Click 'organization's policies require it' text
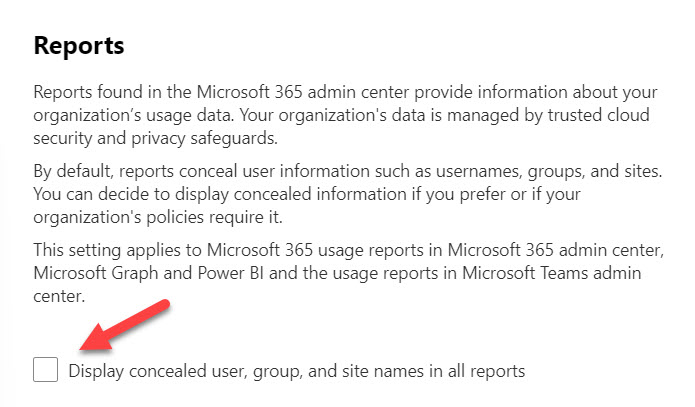This screenshot has width=695, height=407. pos(158,218)
